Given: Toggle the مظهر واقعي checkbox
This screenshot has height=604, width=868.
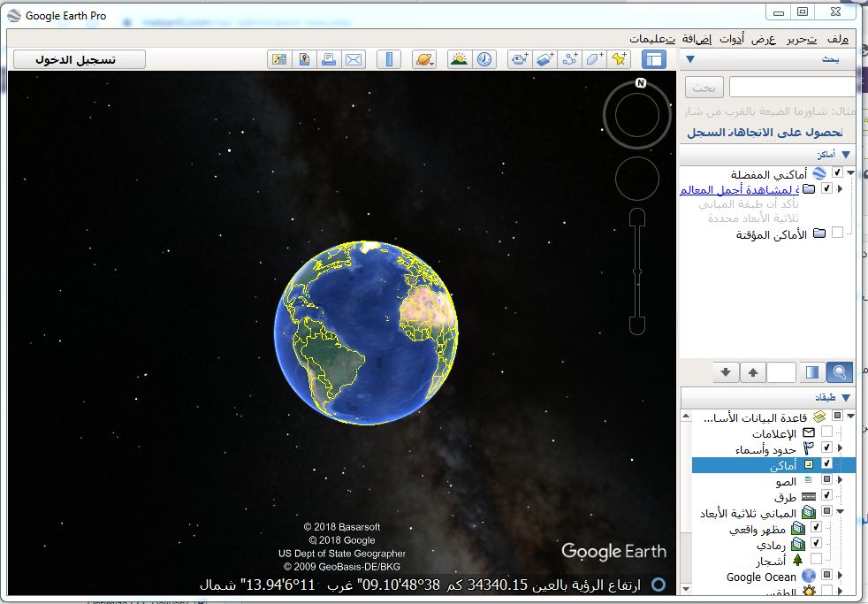Looking at the screenshot, I should point(816,527).
